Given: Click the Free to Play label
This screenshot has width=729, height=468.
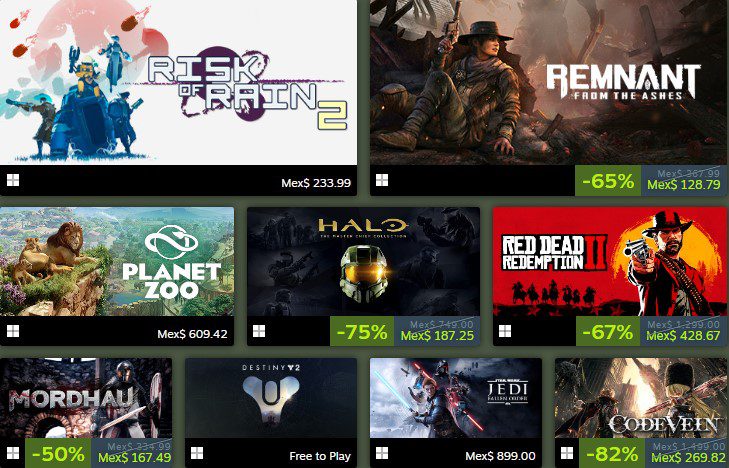Looking at the screenshot, I should tap(320, 456).
